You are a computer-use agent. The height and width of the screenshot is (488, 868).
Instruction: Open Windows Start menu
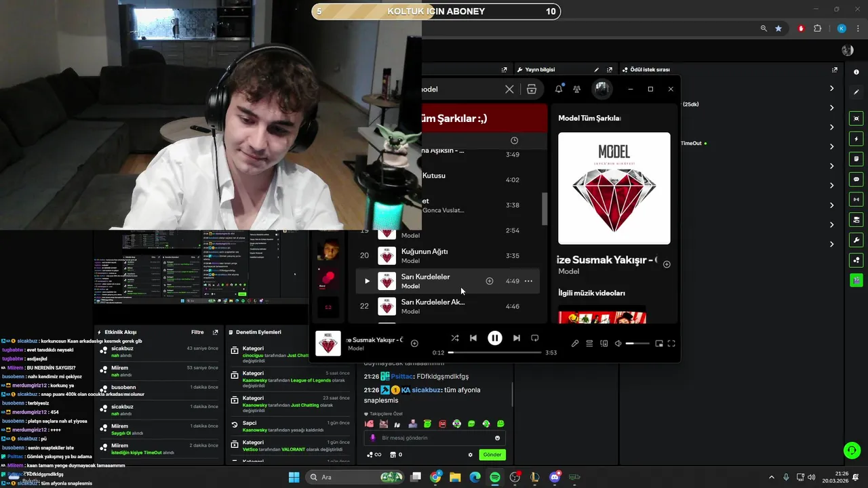[x=294, y=477]
